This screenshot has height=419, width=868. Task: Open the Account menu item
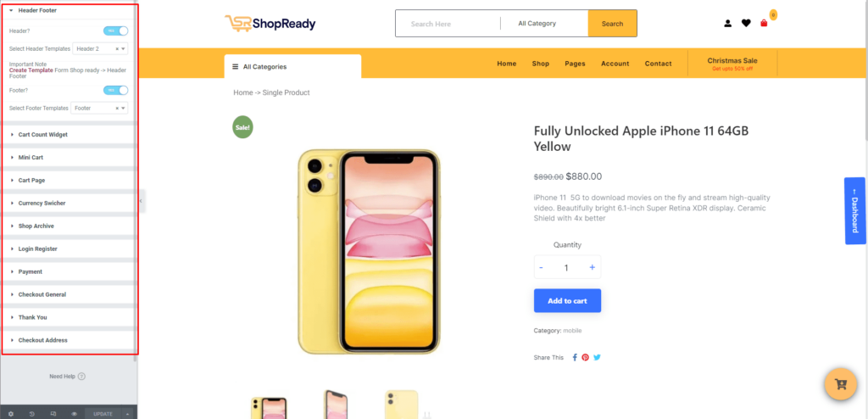[615, 64]
